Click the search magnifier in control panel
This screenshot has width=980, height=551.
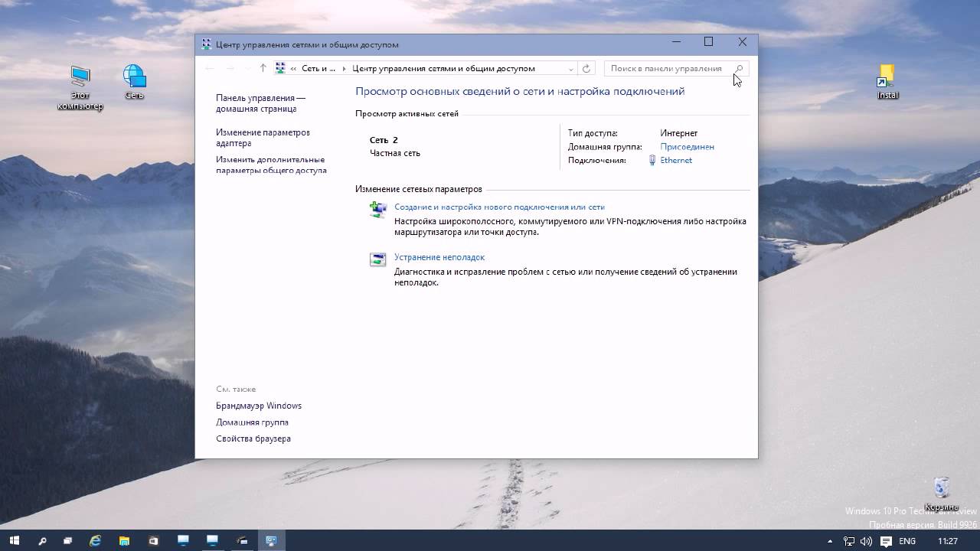pos(739,68)
